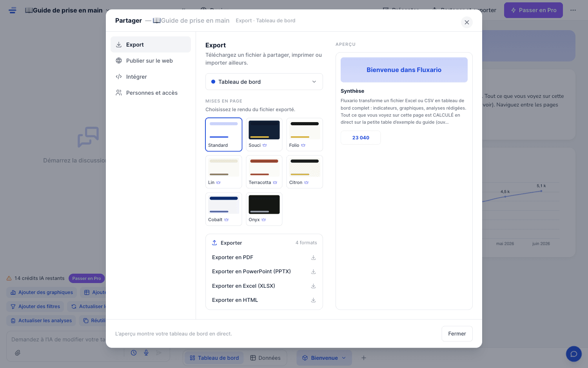Click Exporter en PowerPoint (PPTX)
Image resolution: width=588 pixels, height=368 pixels.
(264, 271)
